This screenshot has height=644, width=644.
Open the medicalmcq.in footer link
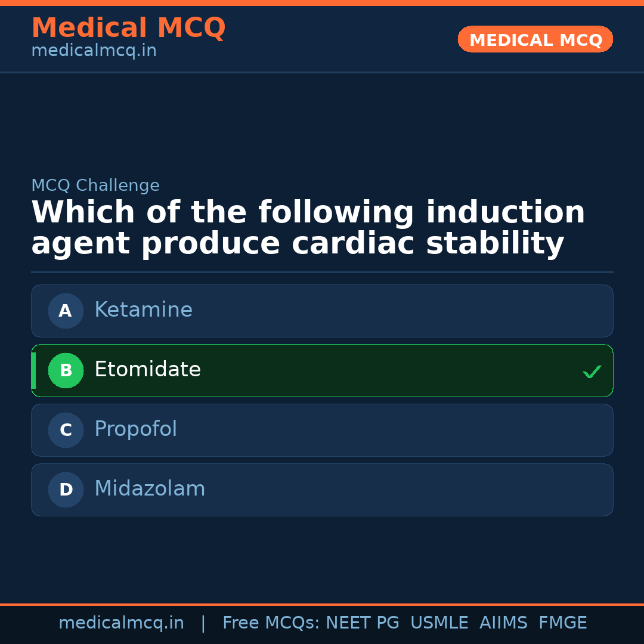pyautogui.click(x=122, y=623)
